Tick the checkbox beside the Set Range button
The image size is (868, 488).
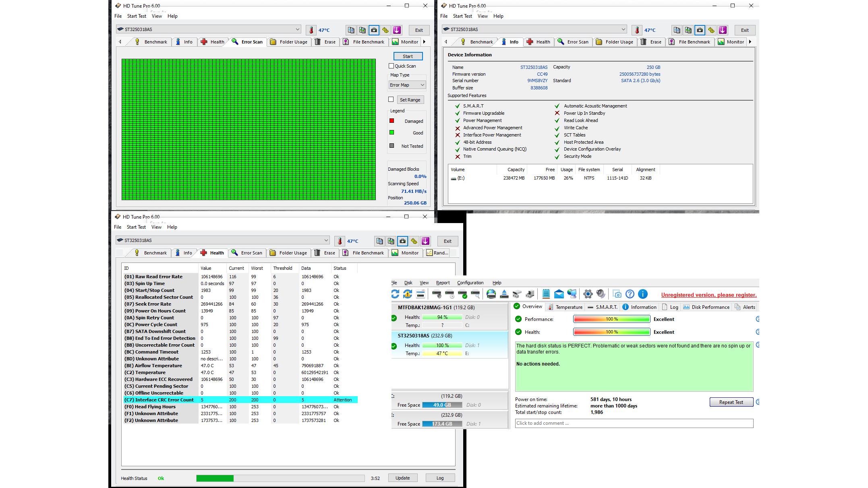coord(391,99)
